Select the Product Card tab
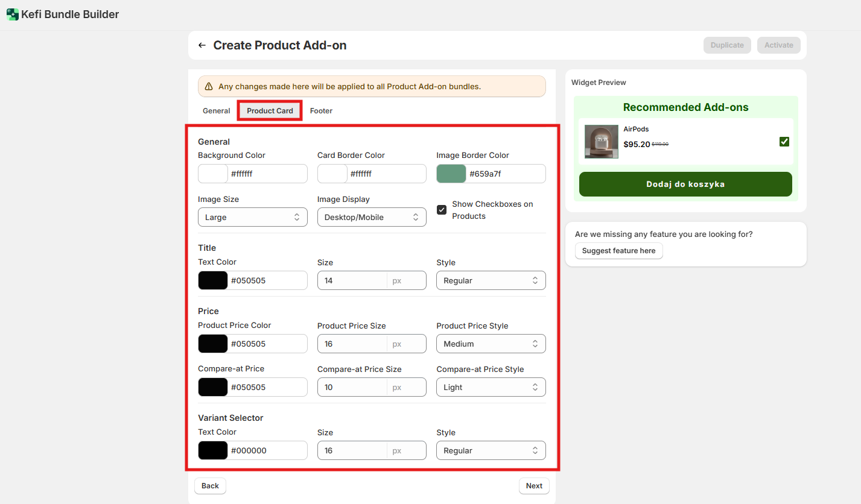The width and height of the screenshot is (861, 504). pyautogui.click(x=270, y=111)
